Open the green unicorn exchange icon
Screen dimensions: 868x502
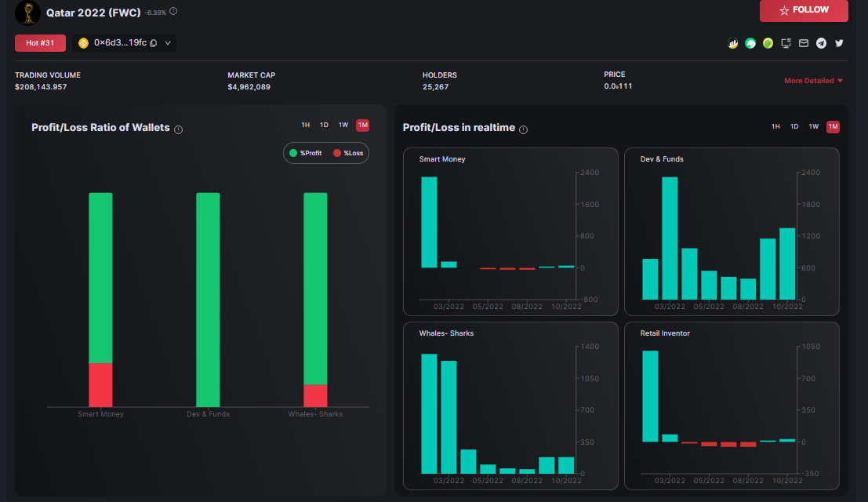[750, 43]
